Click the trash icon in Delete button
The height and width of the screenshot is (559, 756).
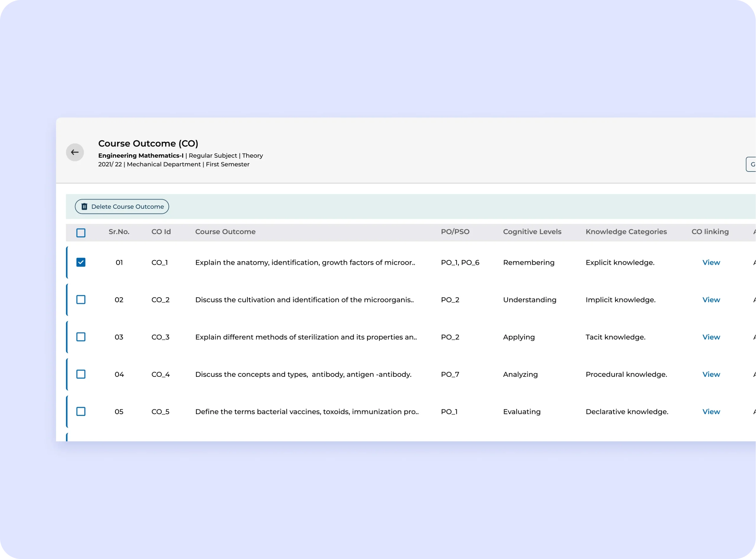(84, 206)
